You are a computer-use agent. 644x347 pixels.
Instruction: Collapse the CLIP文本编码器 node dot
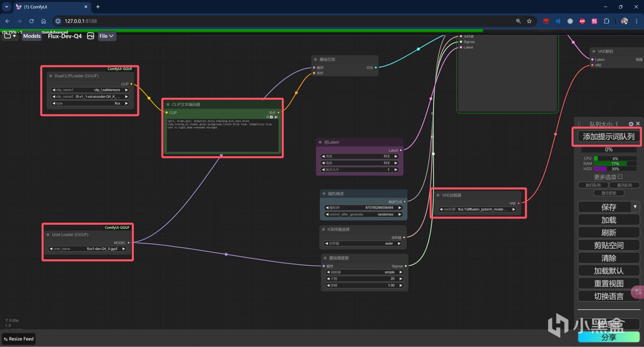[168, 105]
